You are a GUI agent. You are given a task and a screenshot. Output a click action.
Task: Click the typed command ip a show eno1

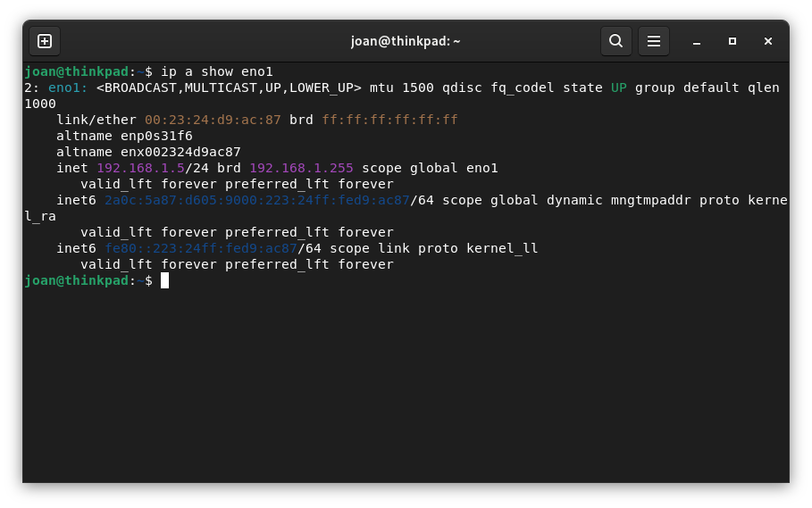click(216, 71)
